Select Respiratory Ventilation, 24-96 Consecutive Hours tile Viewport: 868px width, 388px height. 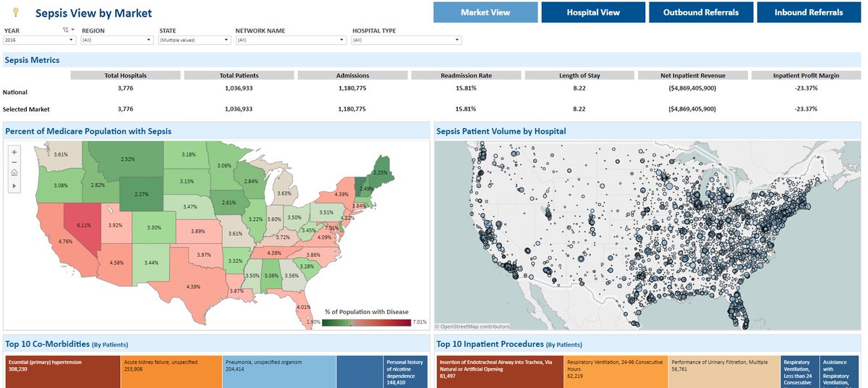tap(616, 371)
